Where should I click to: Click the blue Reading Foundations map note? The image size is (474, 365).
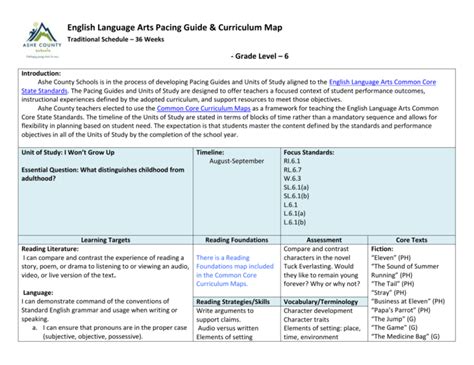click(x=235, y=271)
